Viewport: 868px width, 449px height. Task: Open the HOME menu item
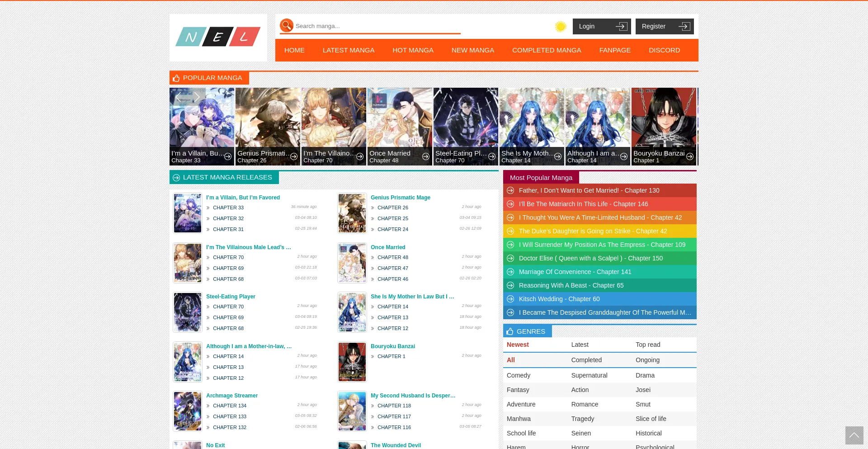(x=294, y=50)
